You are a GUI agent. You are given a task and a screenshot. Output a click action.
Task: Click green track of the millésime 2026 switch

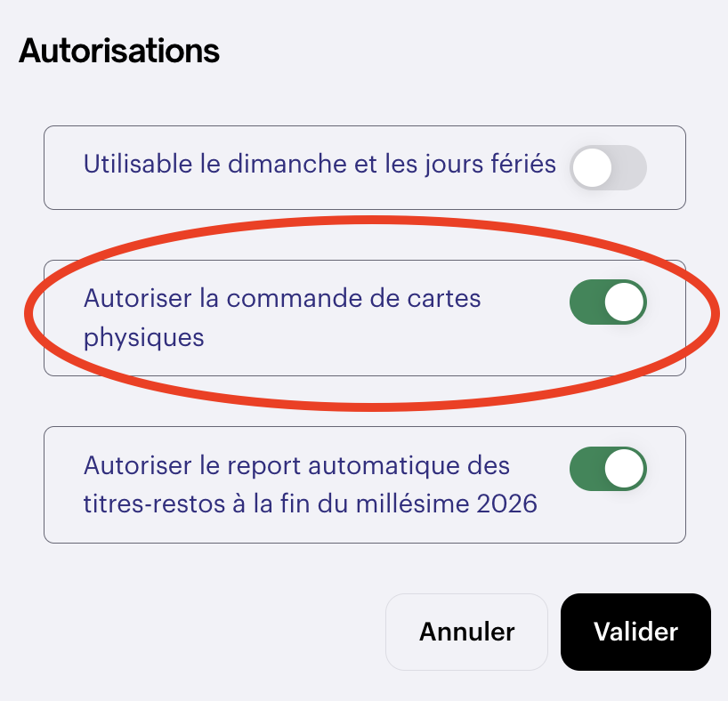coord(587,469)
